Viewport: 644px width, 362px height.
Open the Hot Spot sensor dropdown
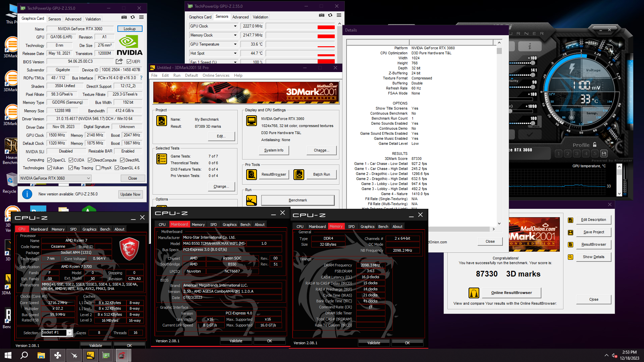pyautogui.click(x=235, y=53)
